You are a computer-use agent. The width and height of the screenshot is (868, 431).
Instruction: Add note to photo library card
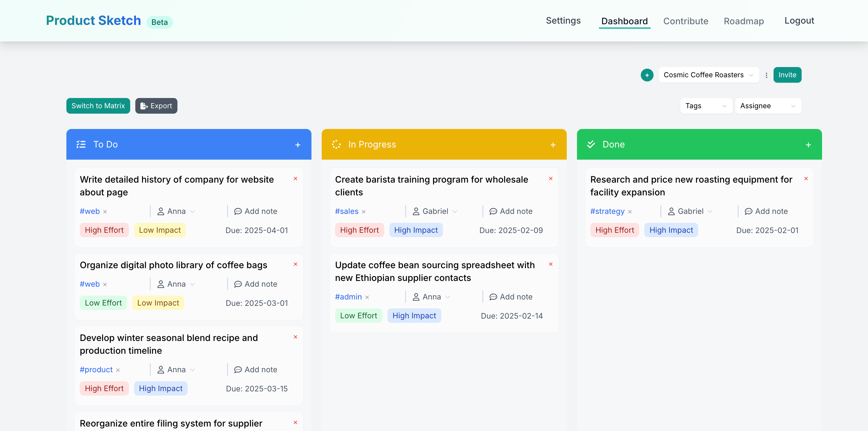pos(256,284)
